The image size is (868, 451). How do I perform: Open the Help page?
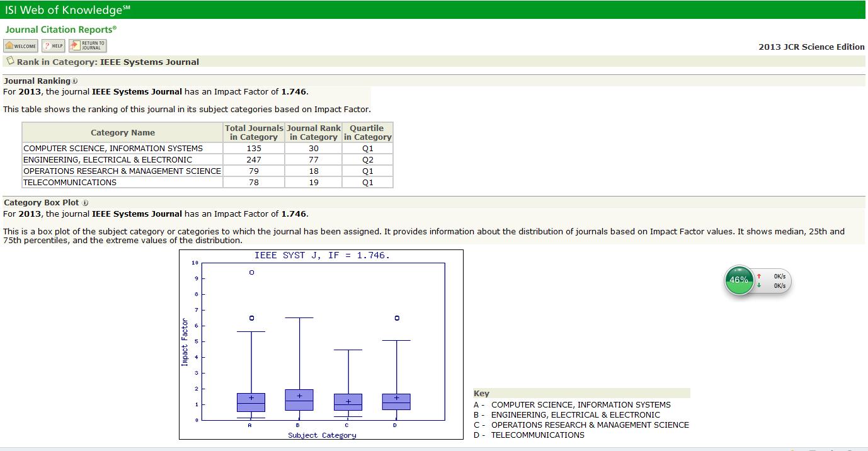click(54, 46)
